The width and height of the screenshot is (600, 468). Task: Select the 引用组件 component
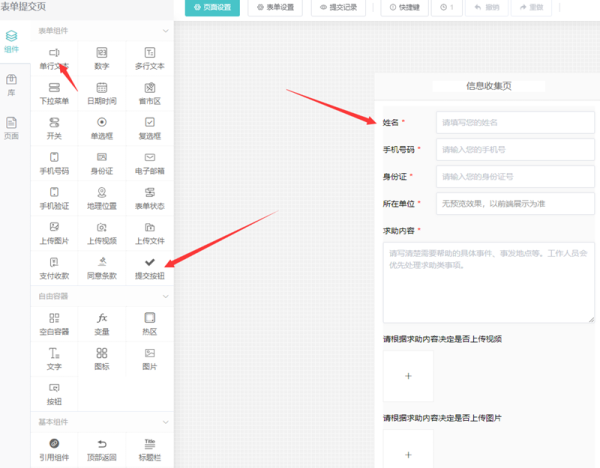[54, 450]
